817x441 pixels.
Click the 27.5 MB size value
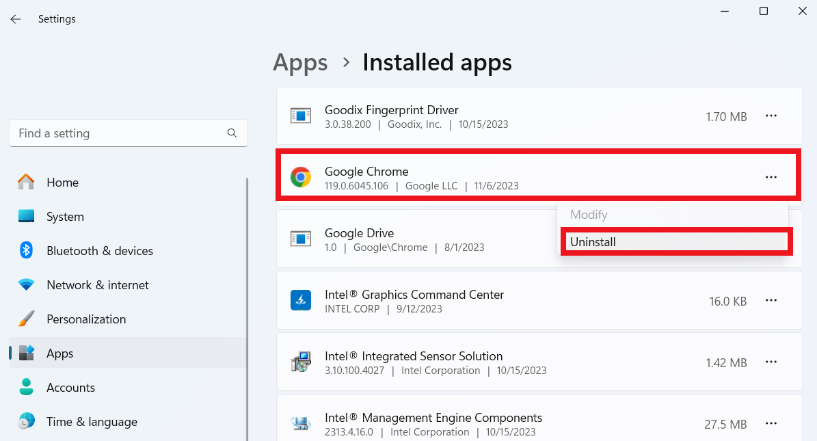pyautogui.click(x=725, y=424)
